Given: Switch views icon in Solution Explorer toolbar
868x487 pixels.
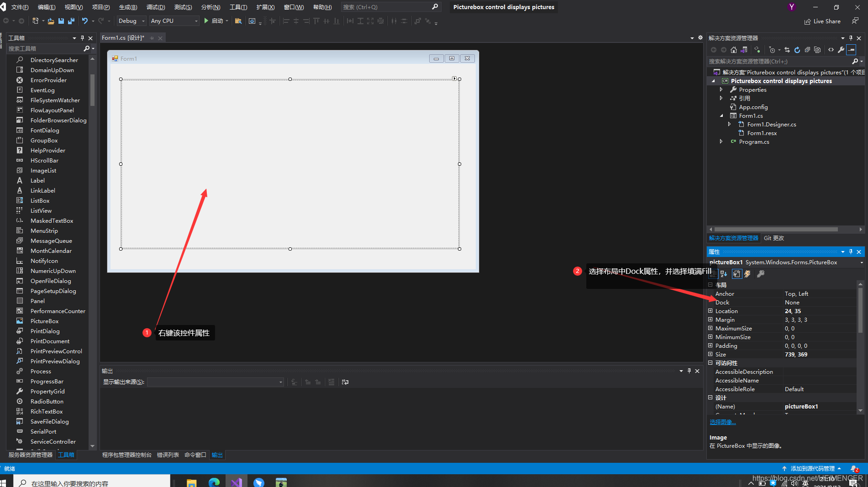Looking at the screenshot, I should coord(744,50).
